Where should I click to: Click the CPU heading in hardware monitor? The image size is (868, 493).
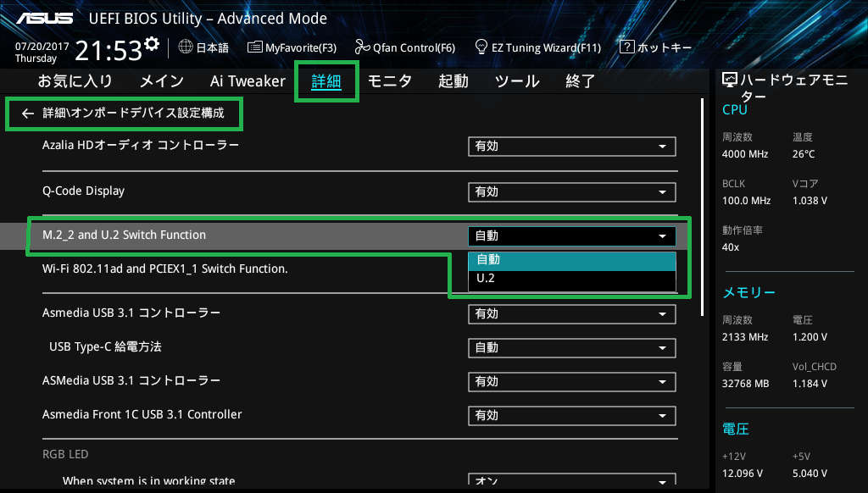click(x=735, y=109)
